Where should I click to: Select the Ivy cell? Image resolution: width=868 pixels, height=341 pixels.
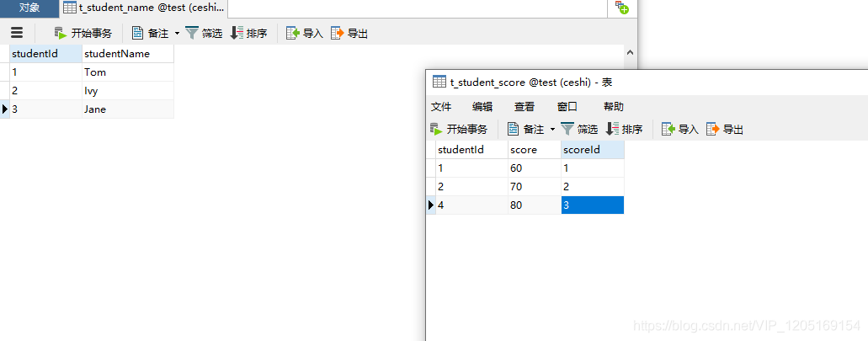[128, 91]
